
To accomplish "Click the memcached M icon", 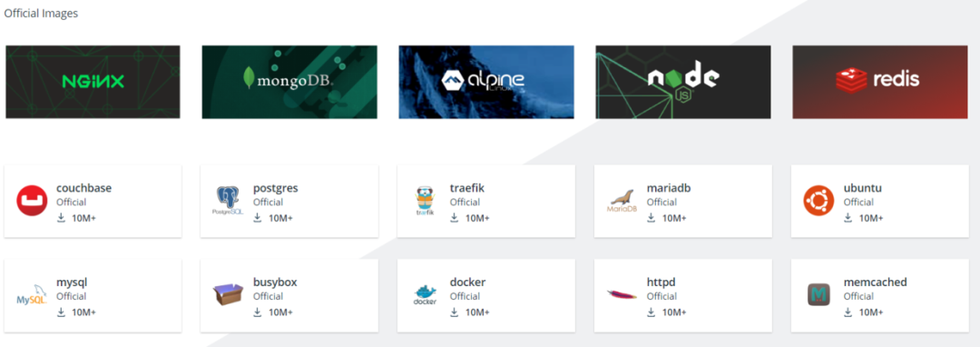I will click(x=818, y=294).
